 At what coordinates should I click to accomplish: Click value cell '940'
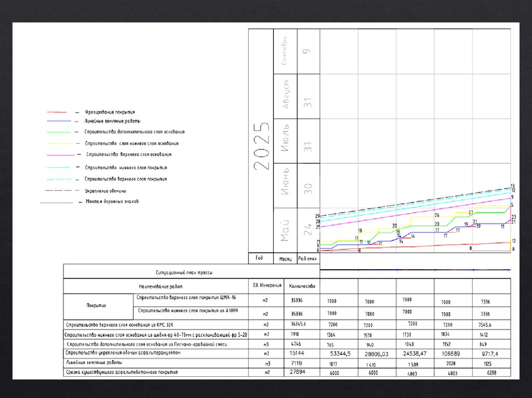[370, 345]
